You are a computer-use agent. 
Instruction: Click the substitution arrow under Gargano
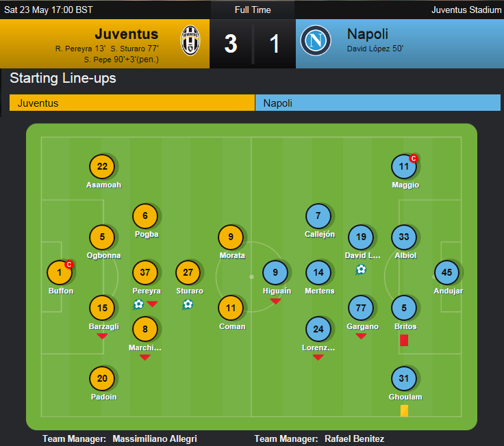[x=361, y=336]
